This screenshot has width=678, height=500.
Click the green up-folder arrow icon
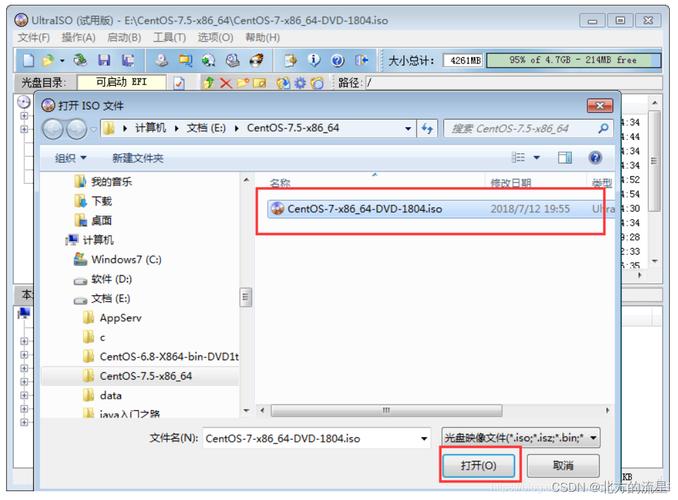209,83
